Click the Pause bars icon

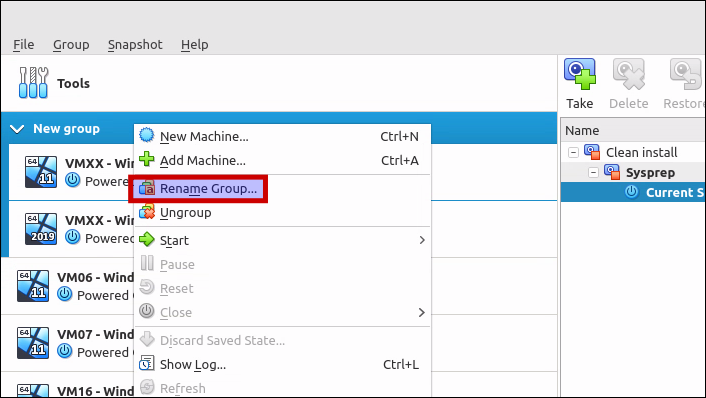pos(147,263)
